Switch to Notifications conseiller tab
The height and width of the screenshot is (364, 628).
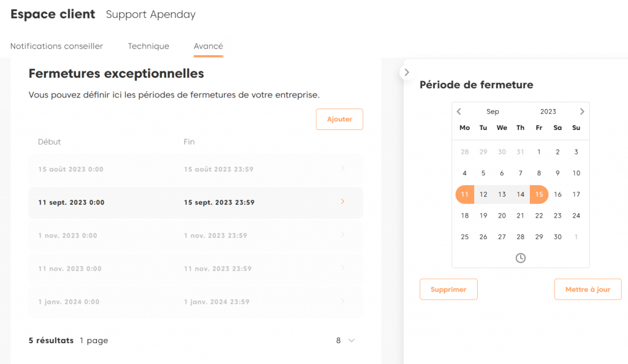pos(56,46)
